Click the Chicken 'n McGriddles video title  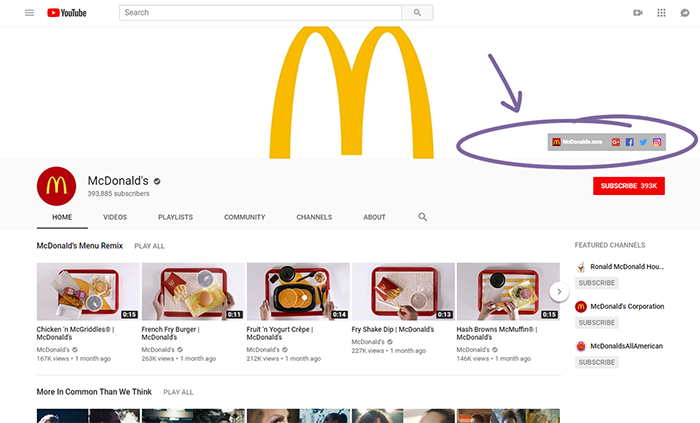(x=75, y=333)
